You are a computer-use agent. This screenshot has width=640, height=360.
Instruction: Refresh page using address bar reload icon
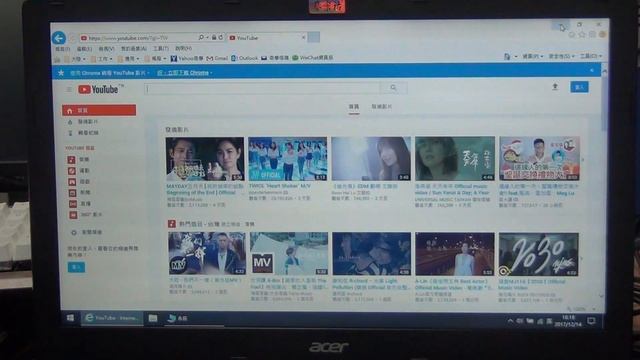[221, 38]
